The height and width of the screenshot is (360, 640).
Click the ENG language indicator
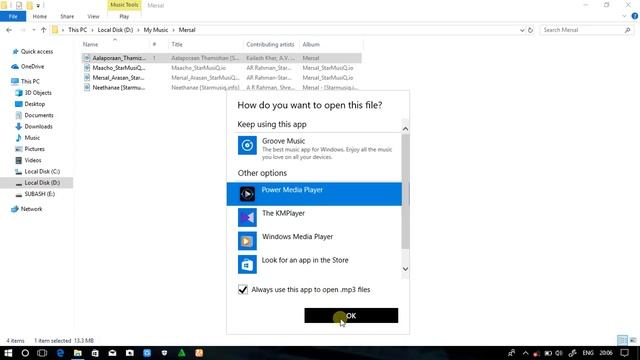click(588, 353)
